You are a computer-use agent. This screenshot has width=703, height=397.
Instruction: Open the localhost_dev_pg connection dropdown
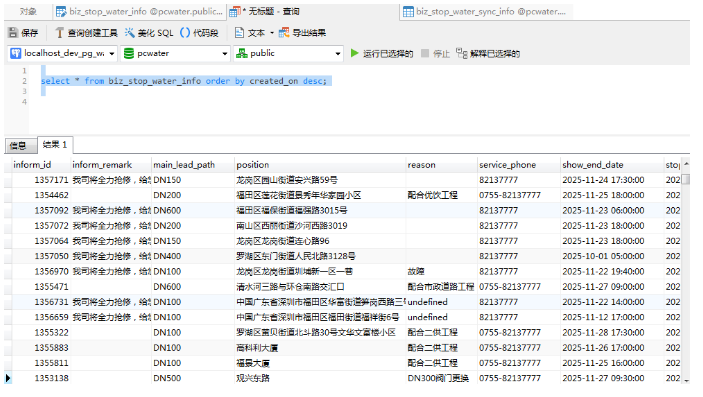(x=112, y=54)
